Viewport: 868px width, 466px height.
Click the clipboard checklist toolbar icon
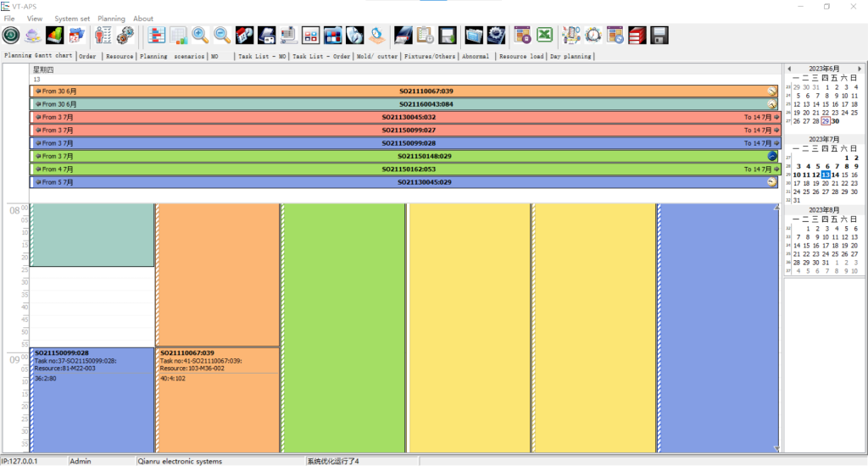coord(426,35)
